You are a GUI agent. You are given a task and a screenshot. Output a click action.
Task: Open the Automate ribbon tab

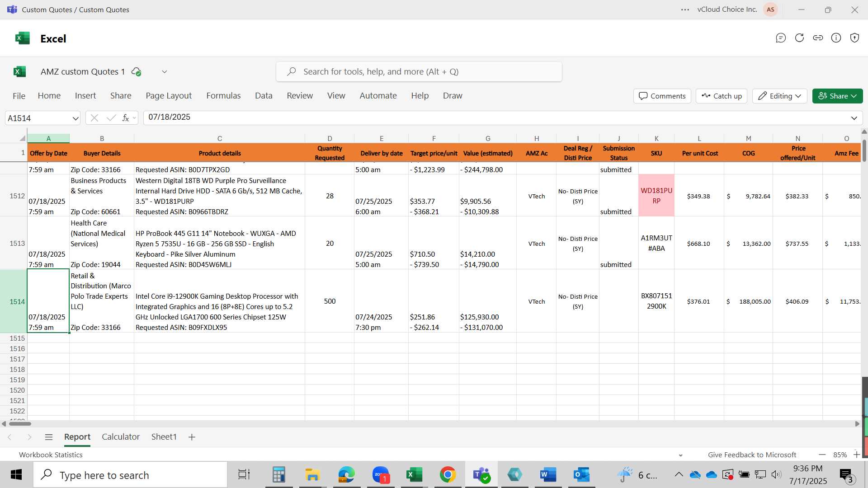click(x=378, y=95)
